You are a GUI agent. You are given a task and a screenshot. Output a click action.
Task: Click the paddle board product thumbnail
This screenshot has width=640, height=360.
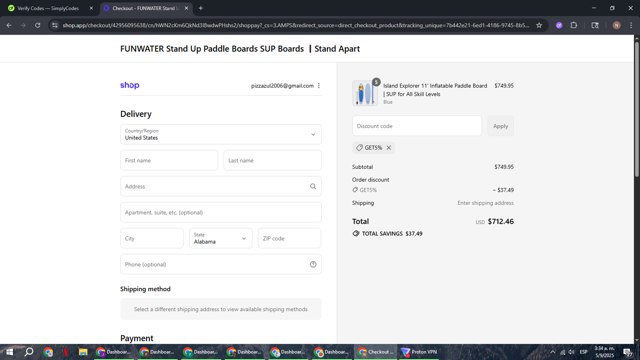[x=365, y=93]
